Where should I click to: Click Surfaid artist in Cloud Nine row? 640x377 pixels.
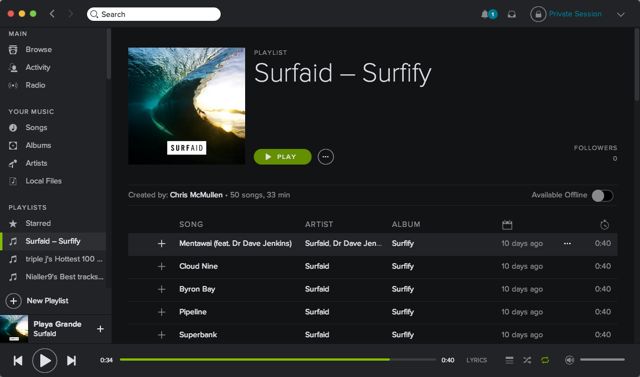pos(317,266)
